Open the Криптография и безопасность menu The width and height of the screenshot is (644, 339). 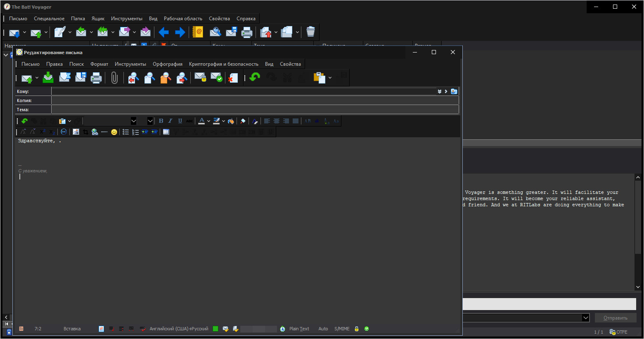223,64
